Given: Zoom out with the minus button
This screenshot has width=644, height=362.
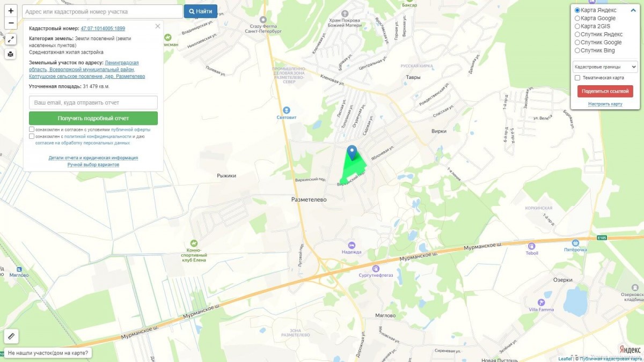Looking at the screenshot, I should tap(11, 23).
